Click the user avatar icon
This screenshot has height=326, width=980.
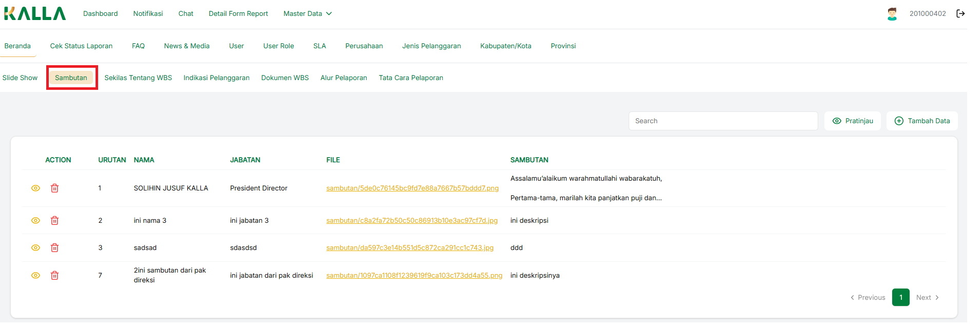click(892, 14)
